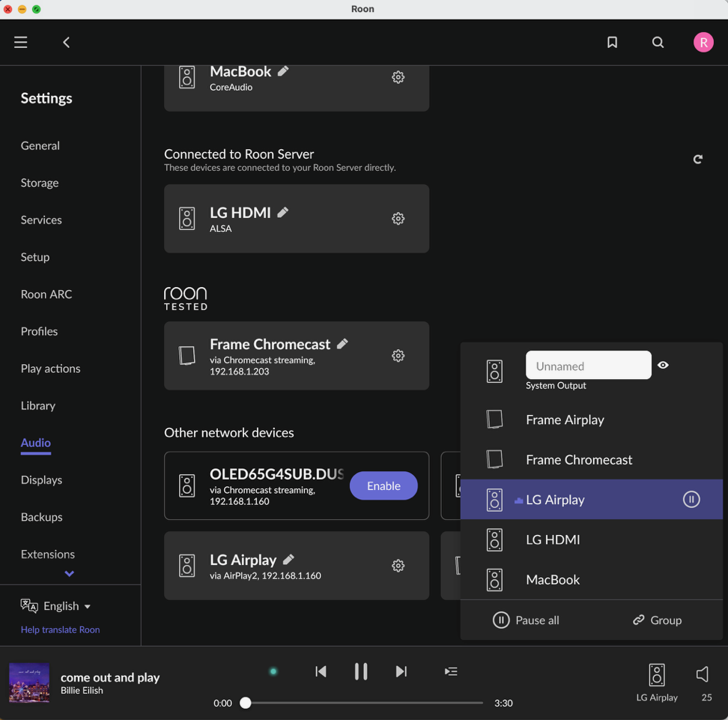Open Extensions settings

[x=47, y=554]
